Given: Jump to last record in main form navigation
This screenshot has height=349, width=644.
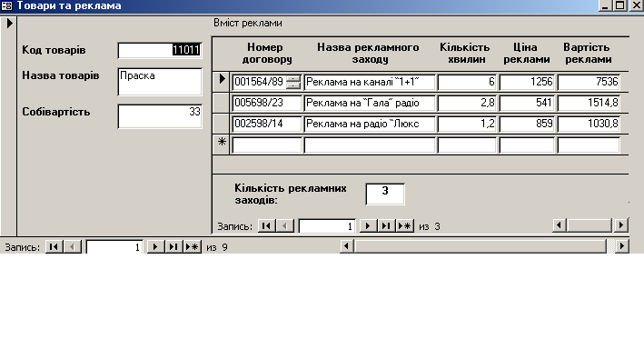Looking at the screenshot, I should 173,246.
